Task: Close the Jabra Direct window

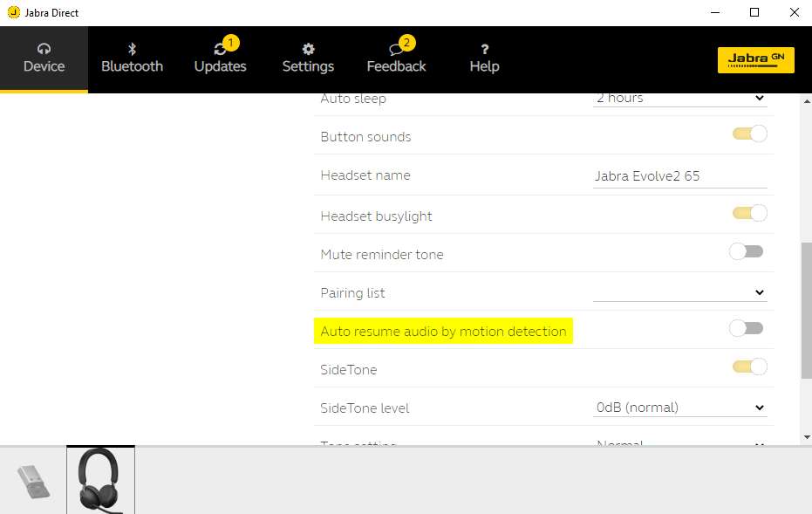Action: click(x=794, y=12)
